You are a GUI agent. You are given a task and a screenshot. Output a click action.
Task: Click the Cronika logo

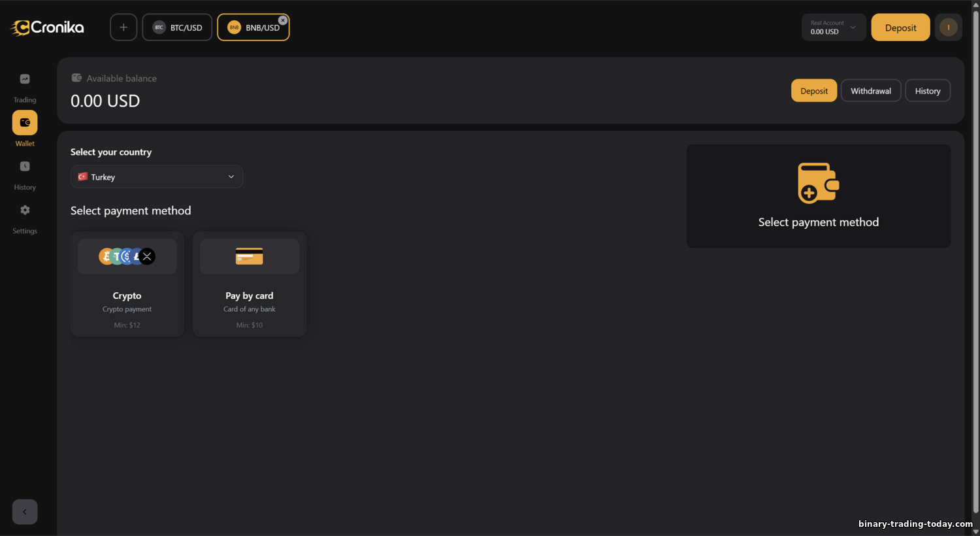coord(48,27)
